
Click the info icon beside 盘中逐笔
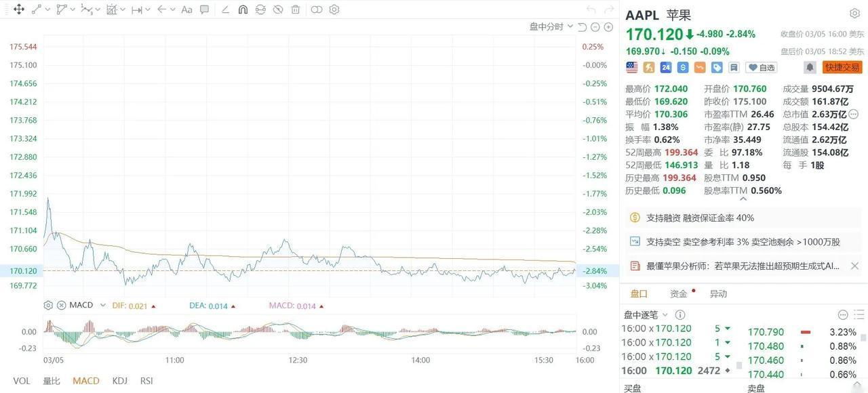point(680,314)
